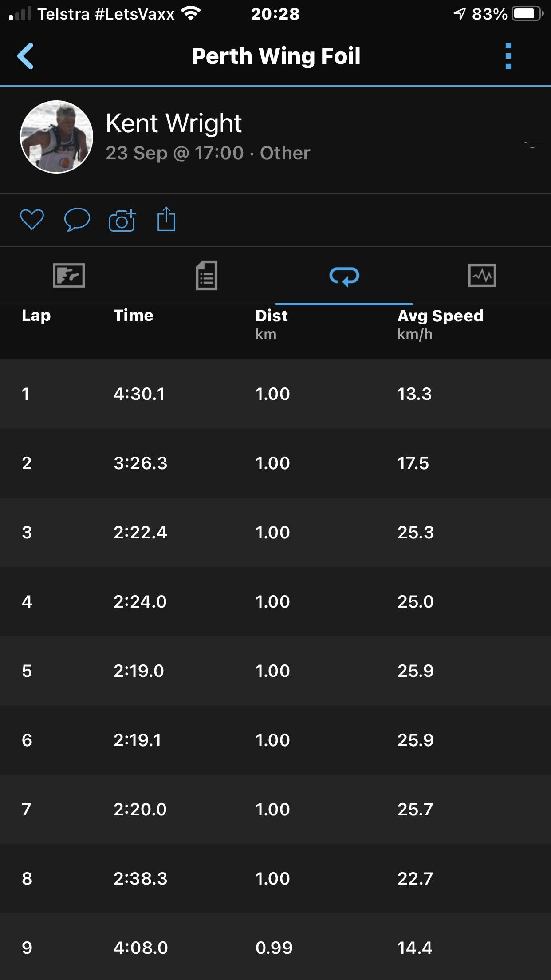Tap Kent Wright's profile picture
This screenshot has width=551, height=980.
57,137
